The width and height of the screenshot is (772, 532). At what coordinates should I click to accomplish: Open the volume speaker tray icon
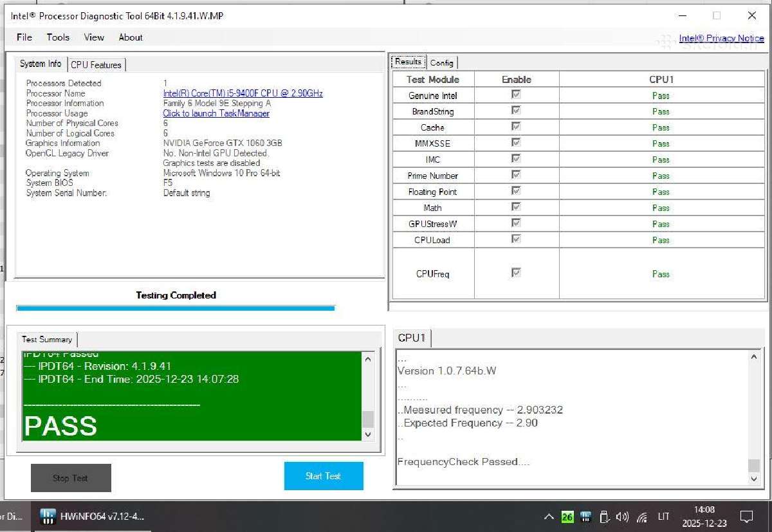622,517
